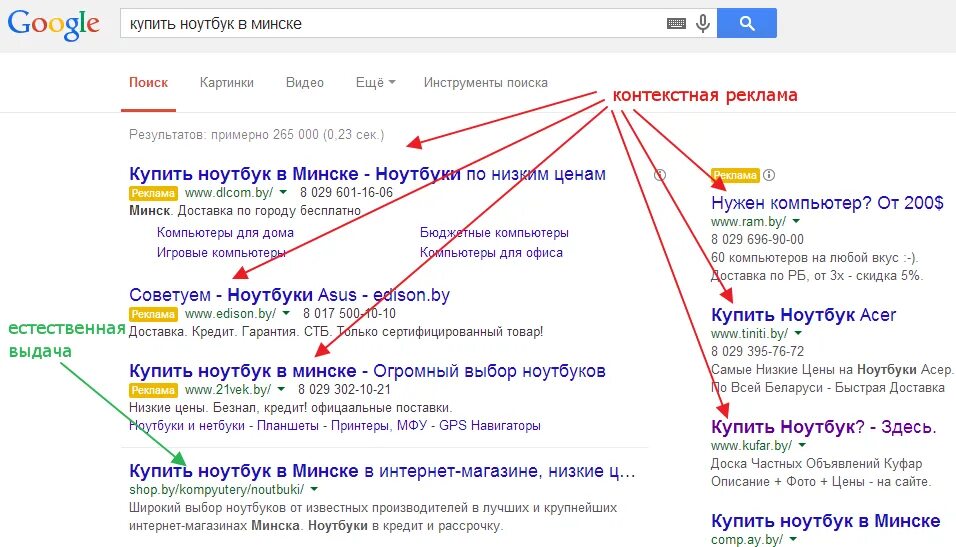
Task: Click phone number 8 029 395-76-72
Action: [x=757, y=351]
